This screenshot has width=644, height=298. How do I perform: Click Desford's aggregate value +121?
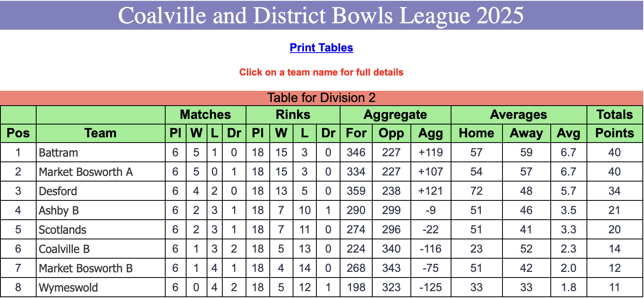point(431,191)
